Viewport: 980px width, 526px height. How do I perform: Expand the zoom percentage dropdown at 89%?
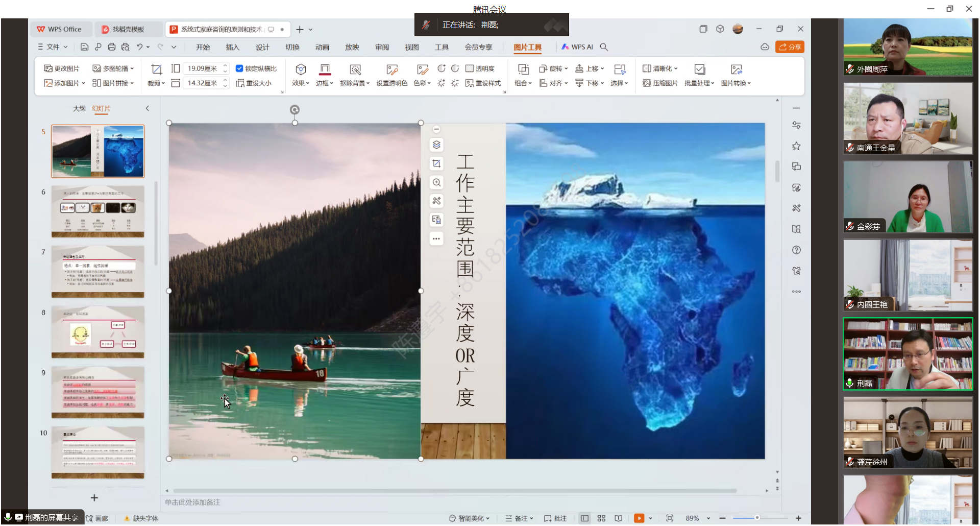(708, 518)
